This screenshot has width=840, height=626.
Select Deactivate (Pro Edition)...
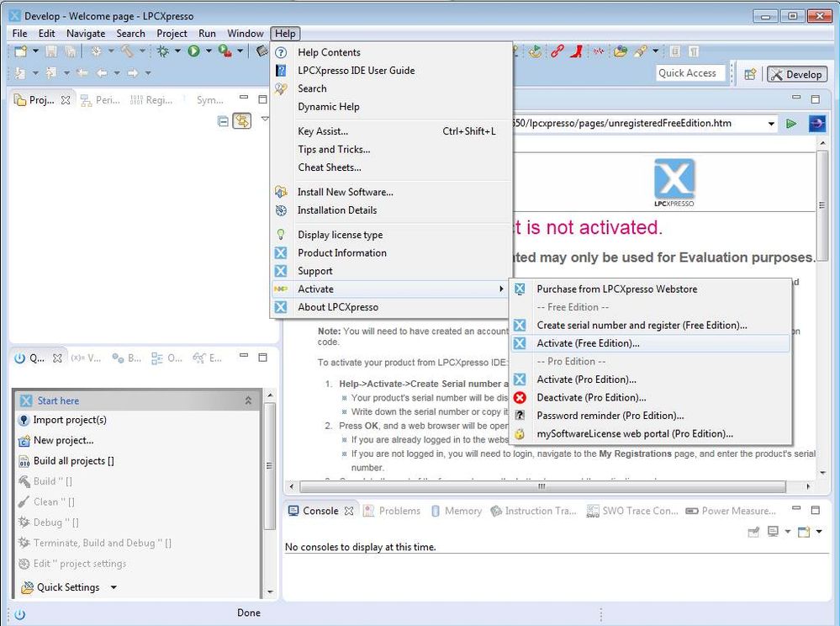coord(650,398)
